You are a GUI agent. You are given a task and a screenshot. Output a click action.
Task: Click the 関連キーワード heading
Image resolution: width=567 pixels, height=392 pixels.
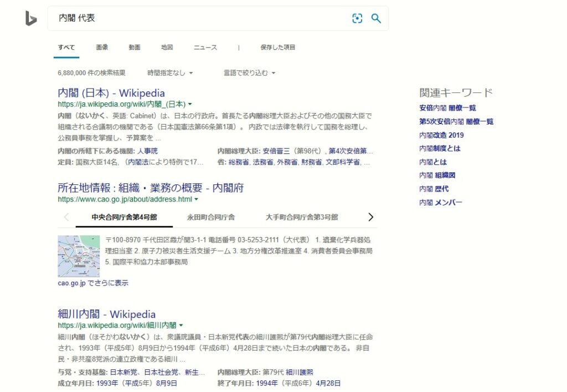[456, 92]
